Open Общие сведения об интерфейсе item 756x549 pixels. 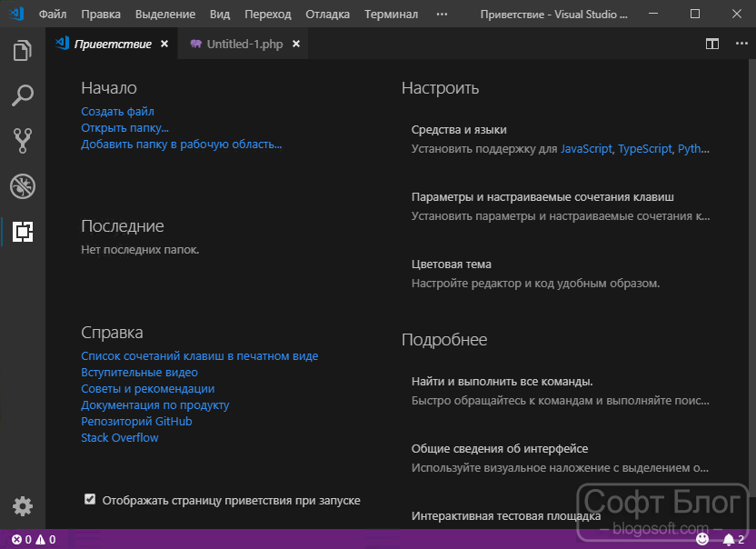(x=561, y=458)
